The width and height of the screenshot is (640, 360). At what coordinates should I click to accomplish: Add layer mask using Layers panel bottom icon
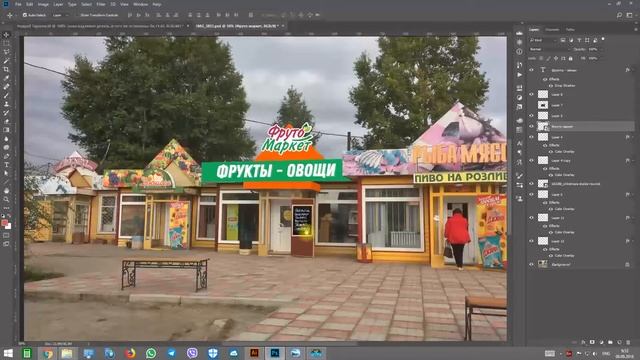pyautogui.click(x=592, y=342)
